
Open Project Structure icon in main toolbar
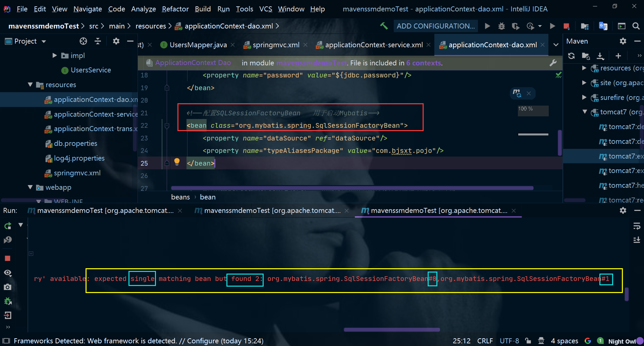(x=585, y=26)
